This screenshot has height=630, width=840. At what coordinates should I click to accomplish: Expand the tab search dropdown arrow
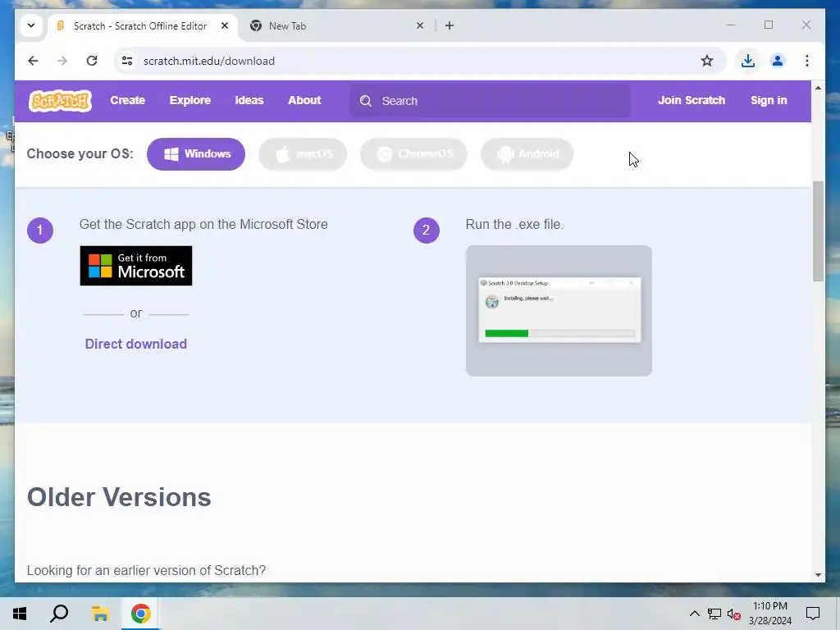(31, 25)
